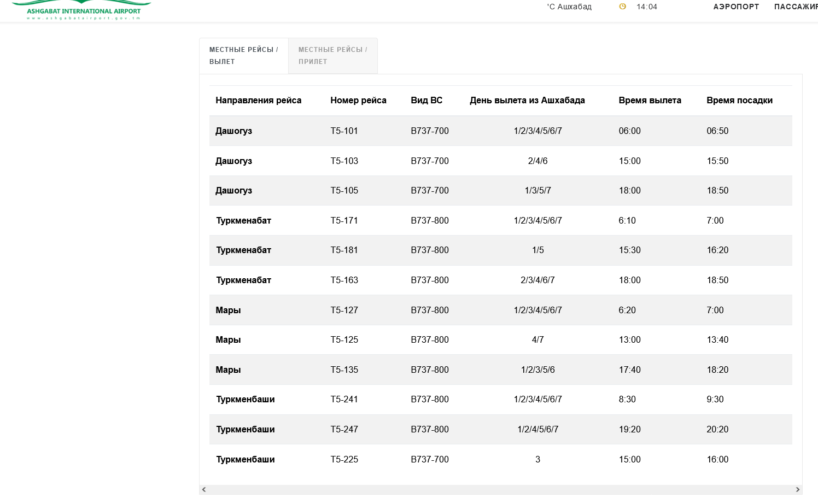This screenshot has height=504, width=818.
Task: Click departure time 19:20 for T5-247
Action: pos(629,429)
